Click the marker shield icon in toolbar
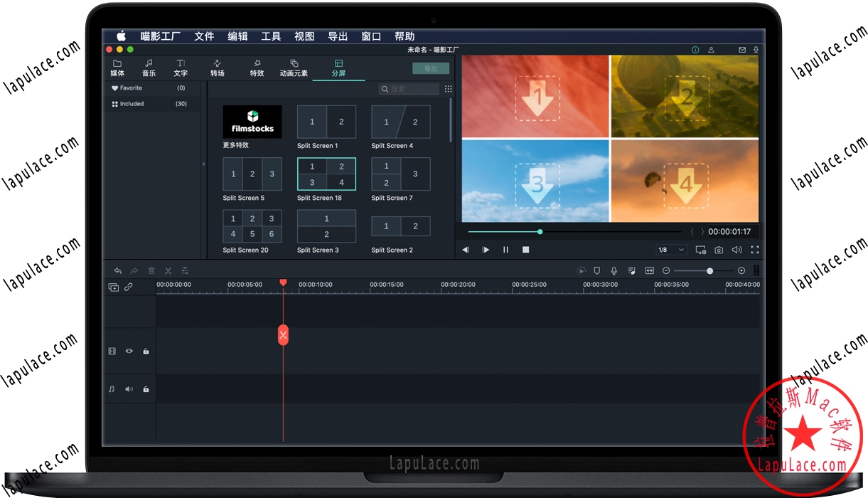The width and height of the screenshot is (868, 498). [x=596, y=270]
